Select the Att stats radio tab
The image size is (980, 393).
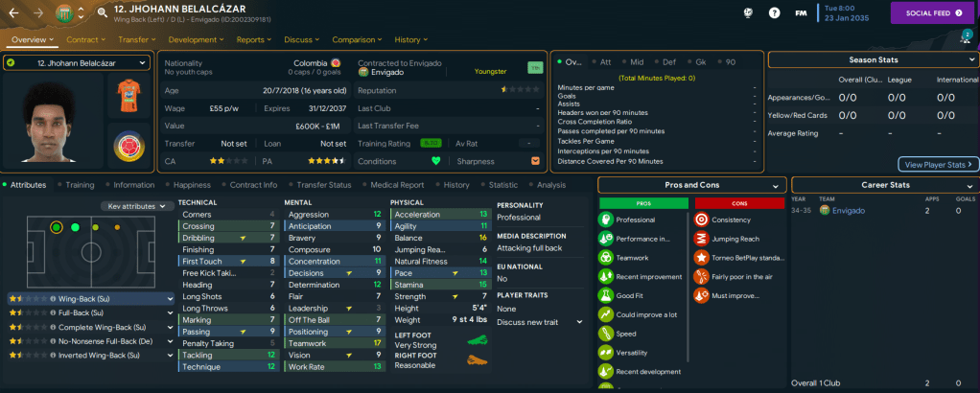607,61
